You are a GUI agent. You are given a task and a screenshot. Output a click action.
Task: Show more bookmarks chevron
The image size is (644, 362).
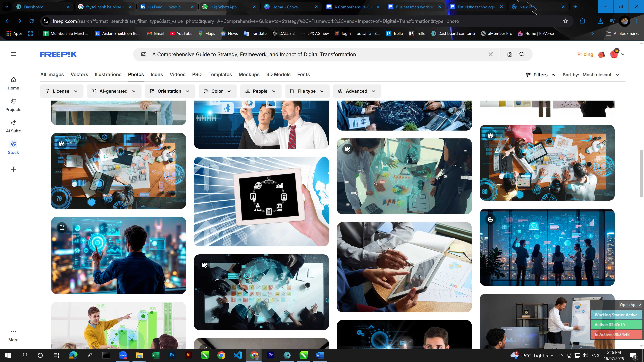click(x=592, y=34)
